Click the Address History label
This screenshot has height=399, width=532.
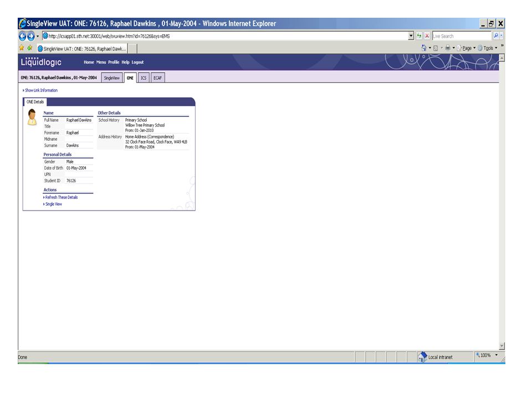coord(110,136)
